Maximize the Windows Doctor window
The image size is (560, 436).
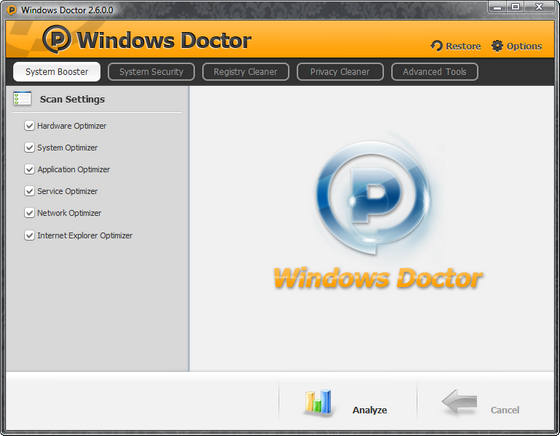515,7
